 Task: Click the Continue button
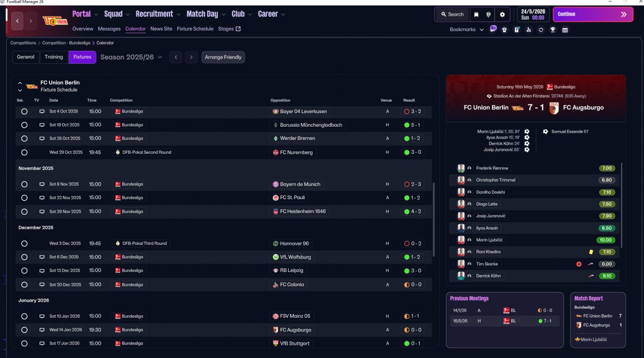[593, 15]
